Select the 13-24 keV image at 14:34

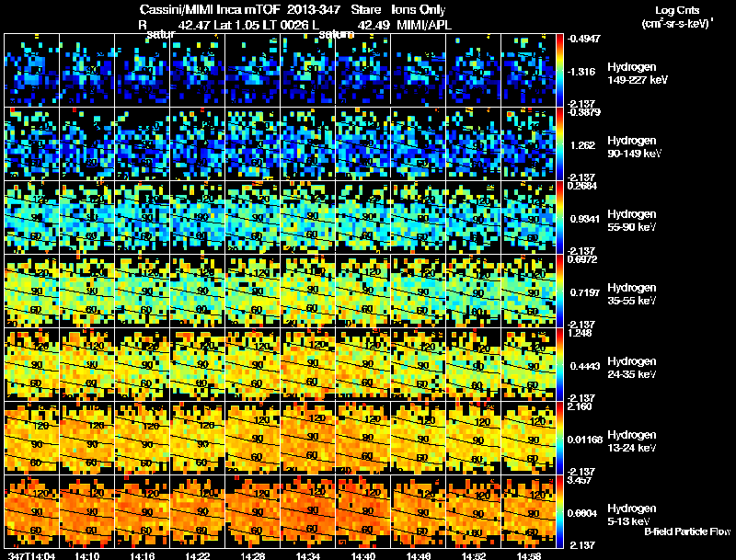coord(308,438)
